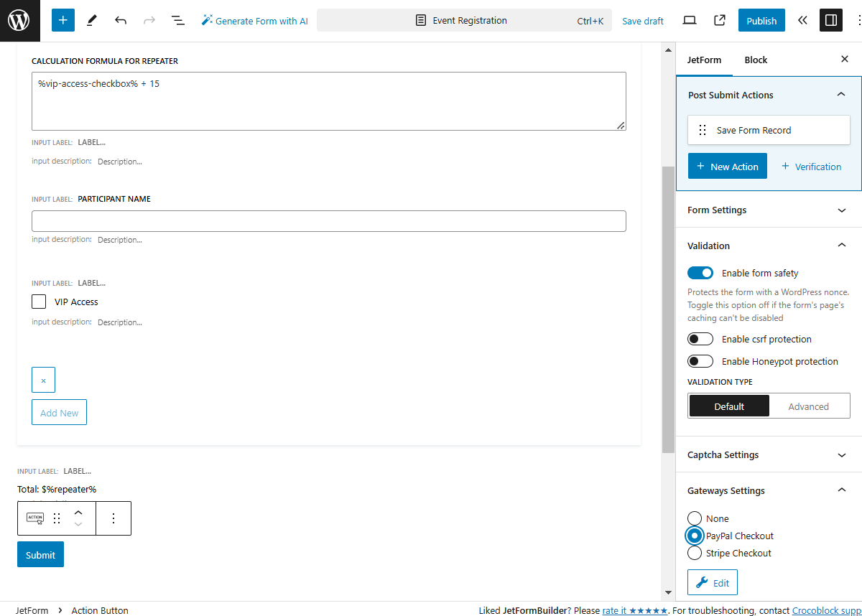The height and width of the screenshot is (616, 862).
Task: Open the Document Overview list icon
Action: [x=178, y=20]
